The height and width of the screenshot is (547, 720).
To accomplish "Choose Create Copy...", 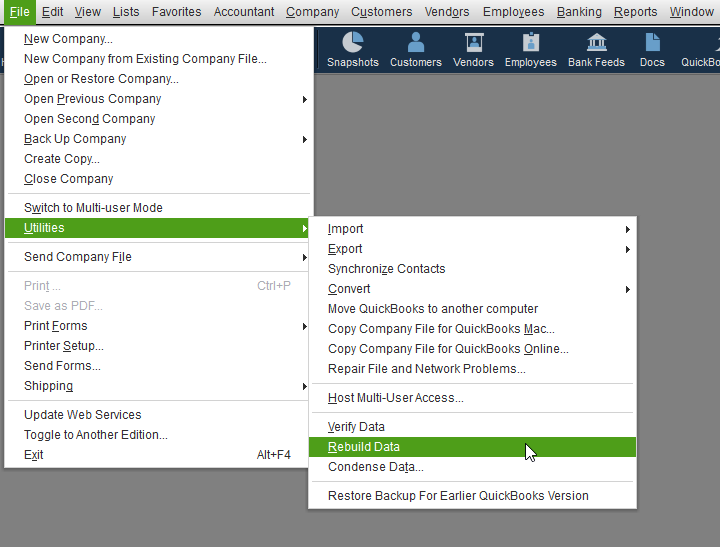I will tap(158, 159).
